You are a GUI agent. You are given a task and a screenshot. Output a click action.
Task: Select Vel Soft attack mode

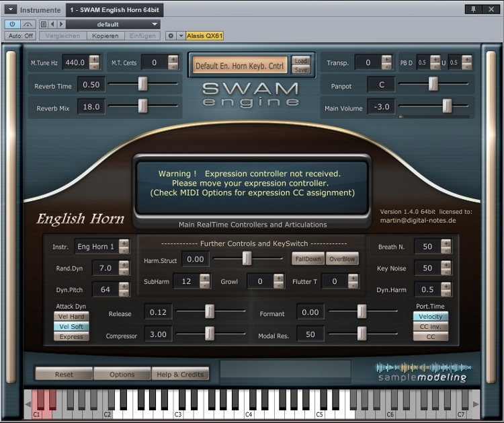pos(71,327)
